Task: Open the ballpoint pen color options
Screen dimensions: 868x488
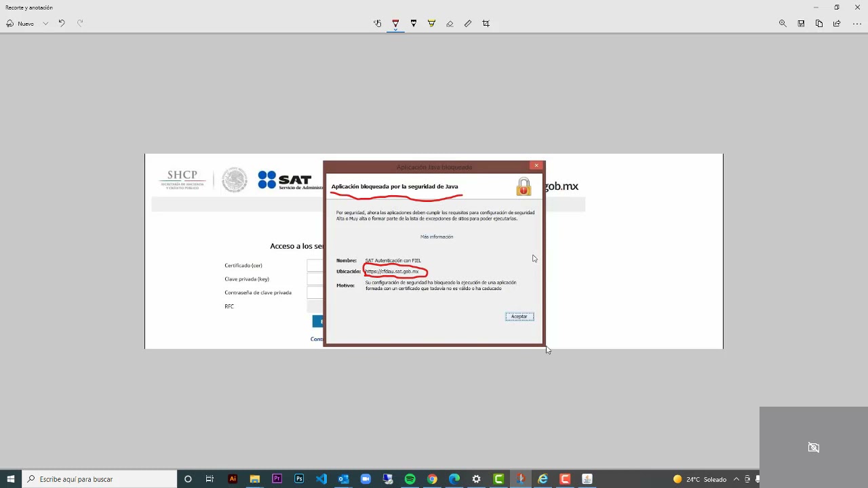Action: point(395,29)
